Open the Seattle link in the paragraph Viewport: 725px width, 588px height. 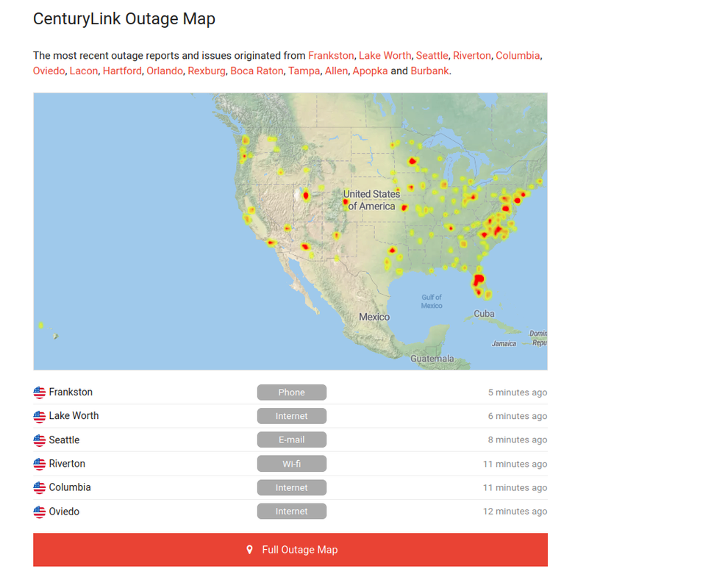tap(432, 55)
